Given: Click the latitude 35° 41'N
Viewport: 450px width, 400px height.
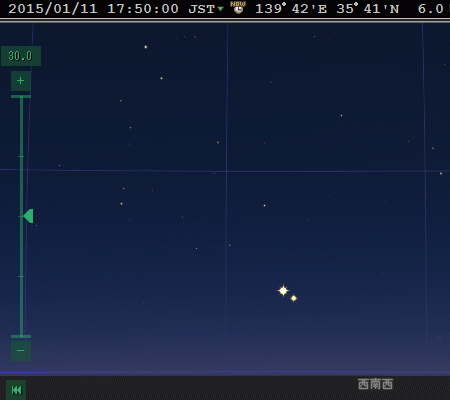Looking at the screenshot, I should (x=368, y=9).
